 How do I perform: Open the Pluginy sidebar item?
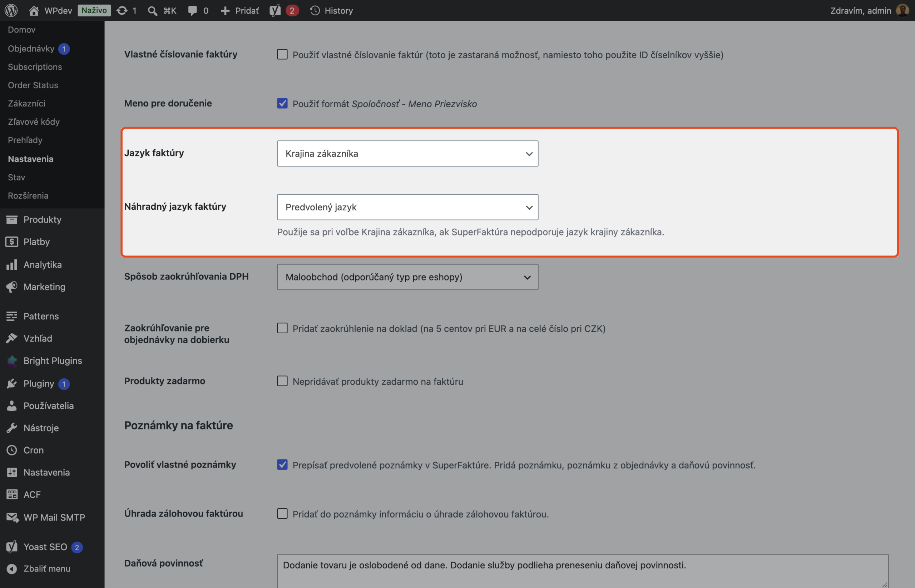pos(39,383)
